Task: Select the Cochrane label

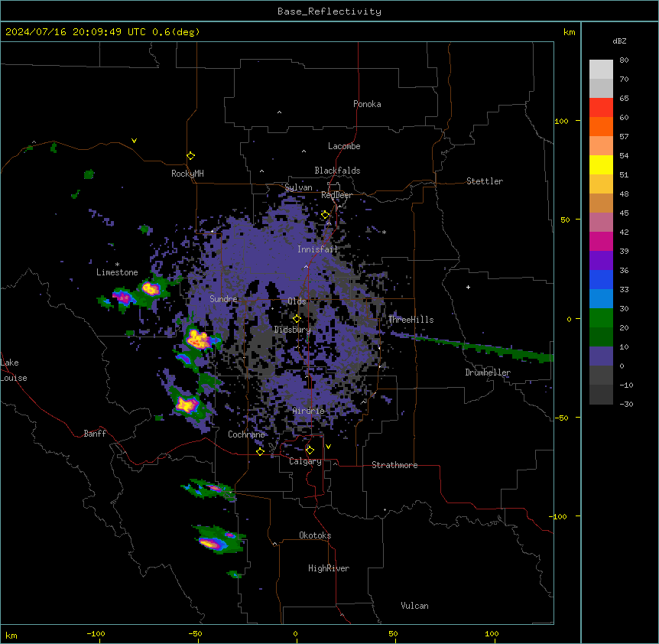Action: click(246, 434)
